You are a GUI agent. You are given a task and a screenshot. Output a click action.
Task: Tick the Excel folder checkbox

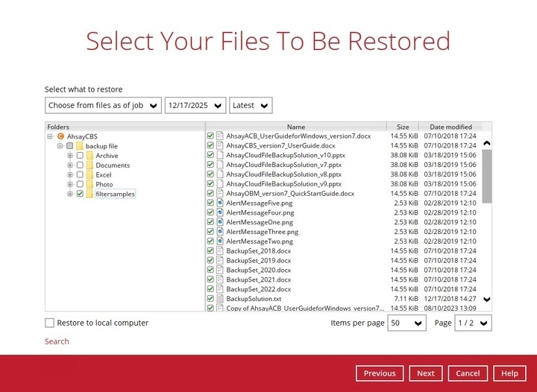(x=80, y=175)
